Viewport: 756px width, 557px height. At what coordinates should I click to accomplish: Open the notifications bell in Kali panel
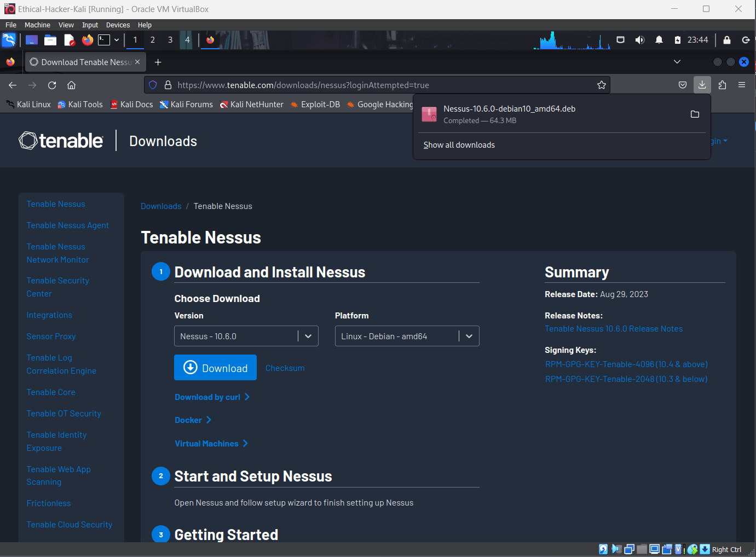pos(659,40)
